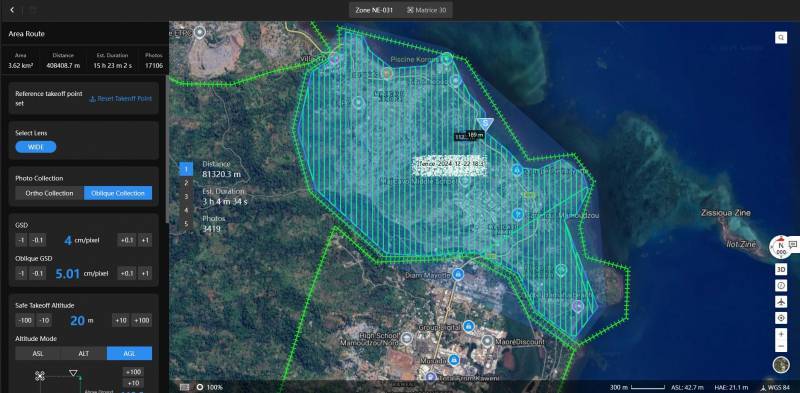Zoom in the map with plus
The width and height of the screenshot is (800, 393).
[781, 334]
